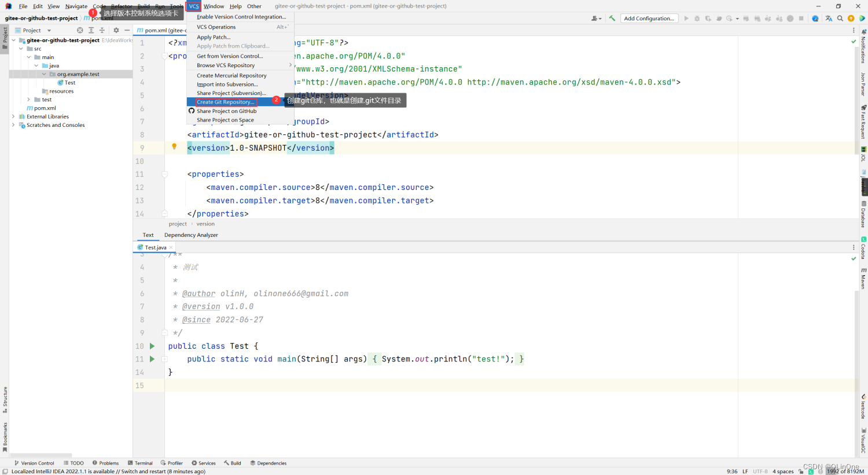Collapse the java folder

(36, 65)
